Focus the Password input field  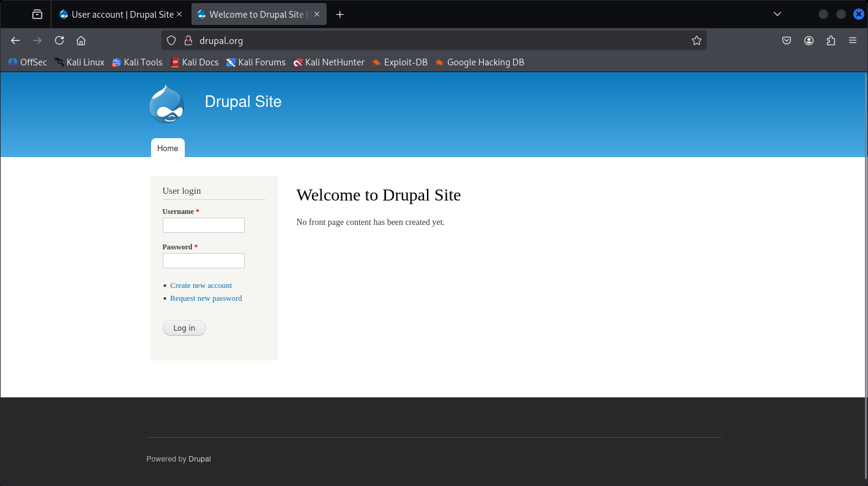pyautogui.click(x=203, y=260)
